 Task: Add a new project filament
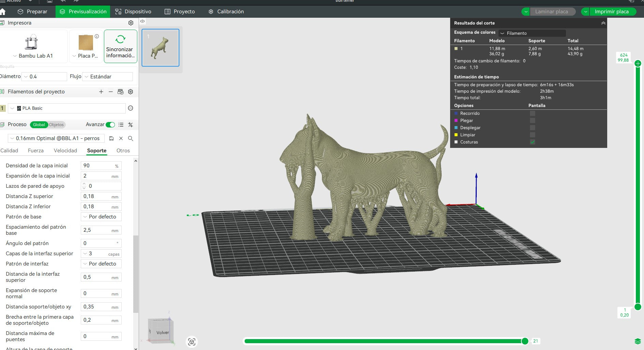click(101, 92)
